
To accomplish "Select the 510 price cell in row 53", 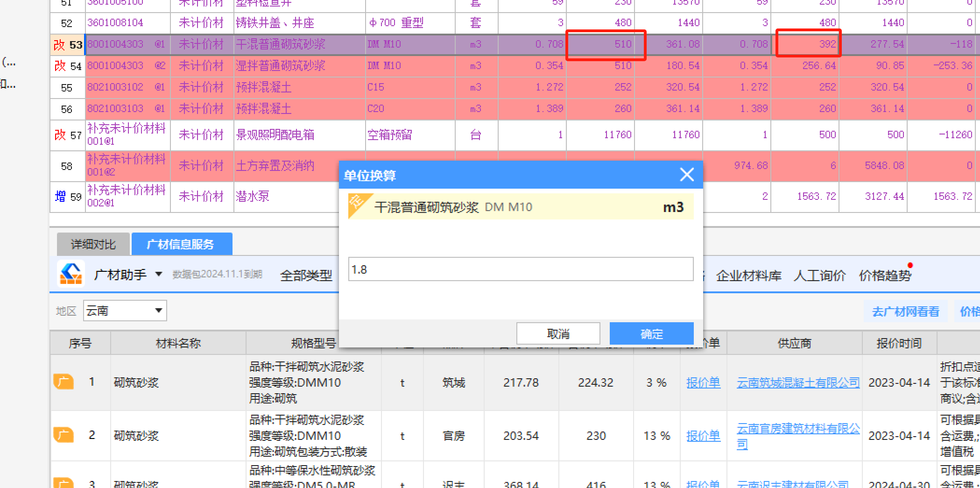I will pos(600,44).
